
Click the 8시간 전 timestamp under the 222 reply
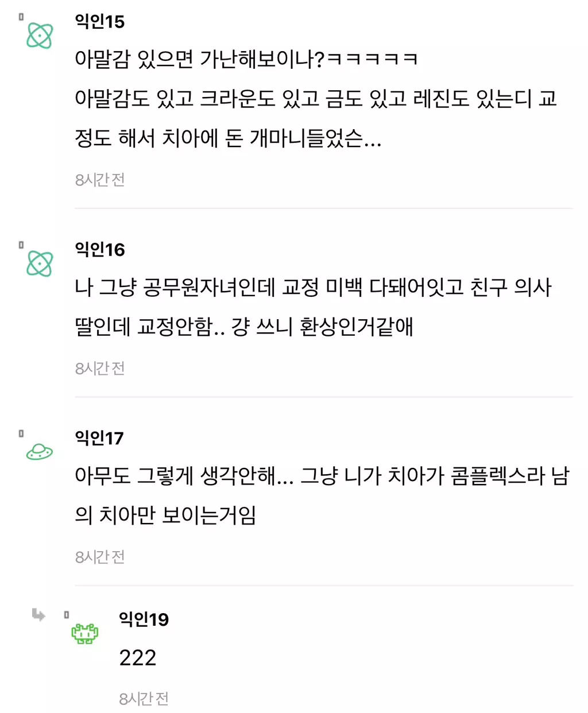[x=144, y=698]
